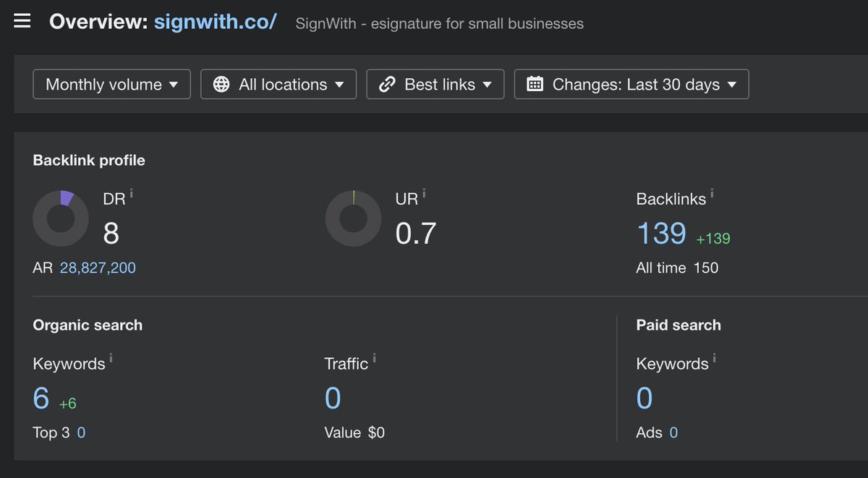Viewport: 868px width, 478px height.
Task: Click the All time 150 text
Action: (677, 268)
